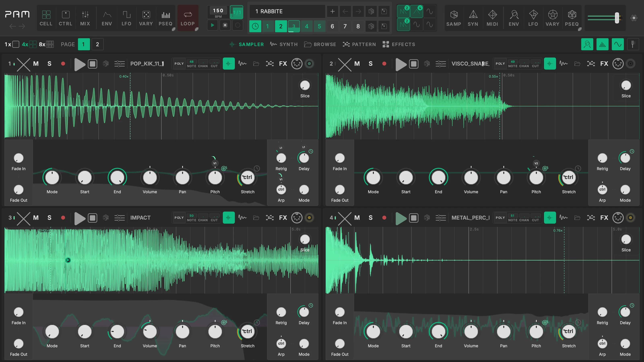The image size is (644, 362).
Task: Switch to the BROWSE tab
Action: click(x=320, y=44)
